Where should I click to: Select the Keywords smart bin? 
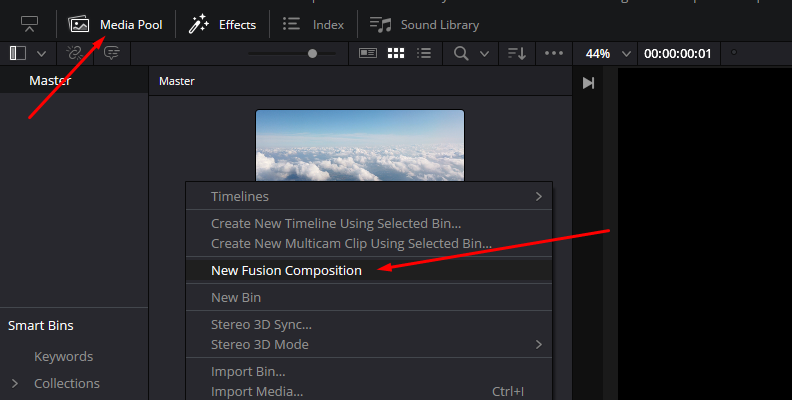tap(63, 356)
